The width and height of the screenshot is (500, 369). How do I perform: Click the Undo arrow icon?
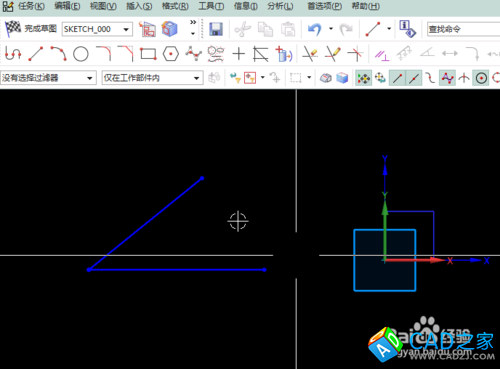pos(314,29)
